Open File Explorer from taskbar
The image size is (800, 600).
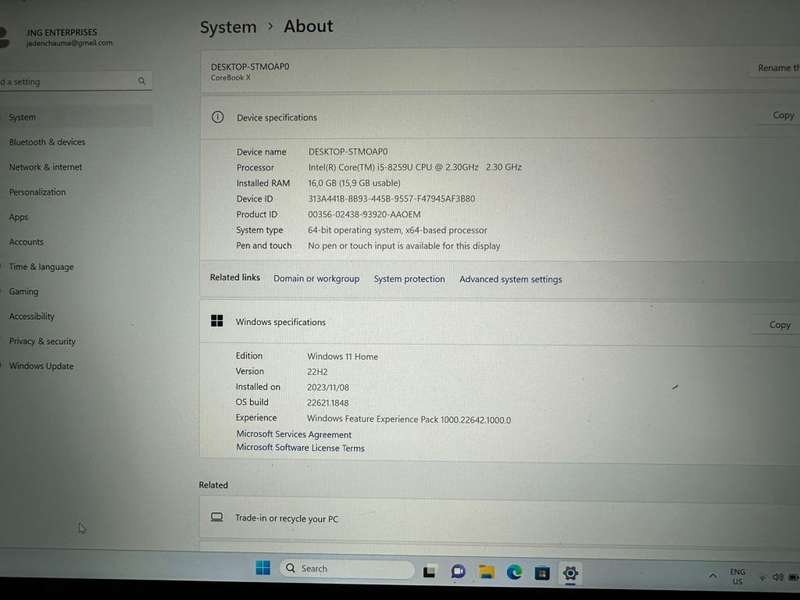(x=487, y=572)
